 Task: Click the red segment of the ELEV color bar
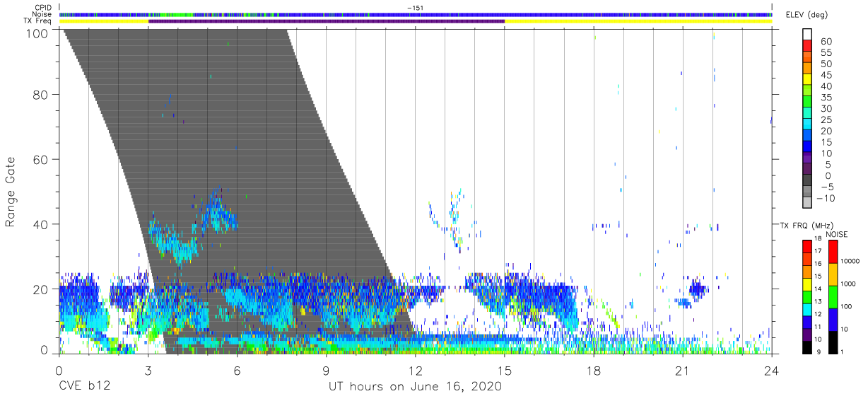coord(807,45)
